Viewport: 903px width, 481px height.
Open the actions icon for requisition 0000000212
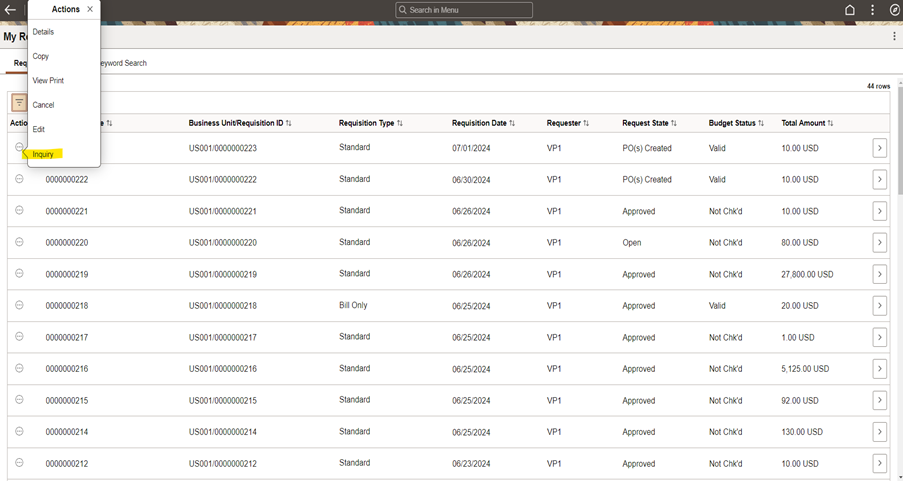pos(19,463)
